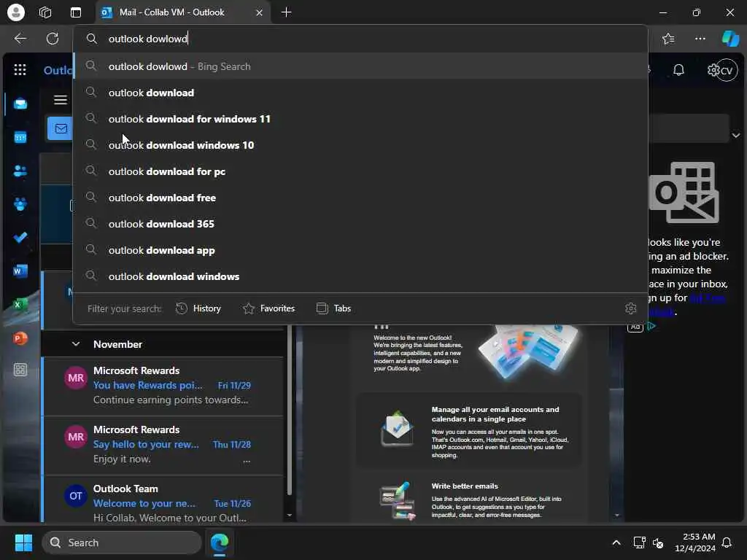Screen dimensions: 747x560
Task: Click the OT avatar of Outlook Team
Action: click(76, 496)
